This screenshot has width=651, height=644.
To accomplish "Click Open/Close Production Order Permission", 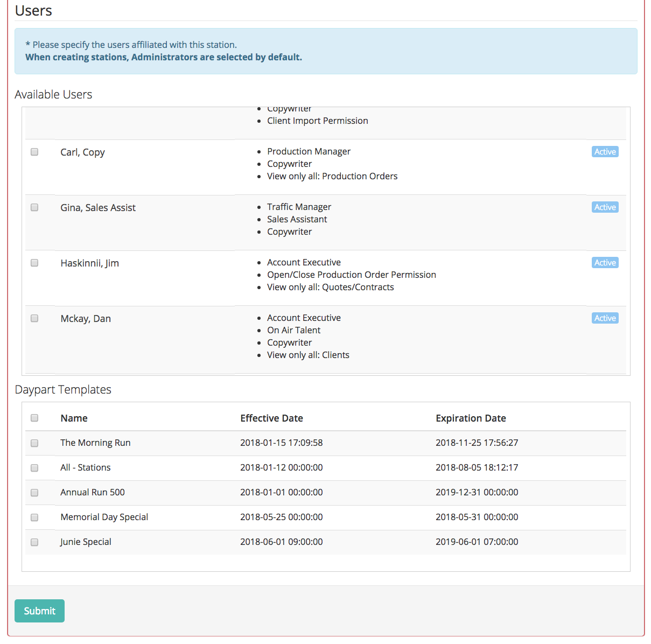I will pos(352,275).
